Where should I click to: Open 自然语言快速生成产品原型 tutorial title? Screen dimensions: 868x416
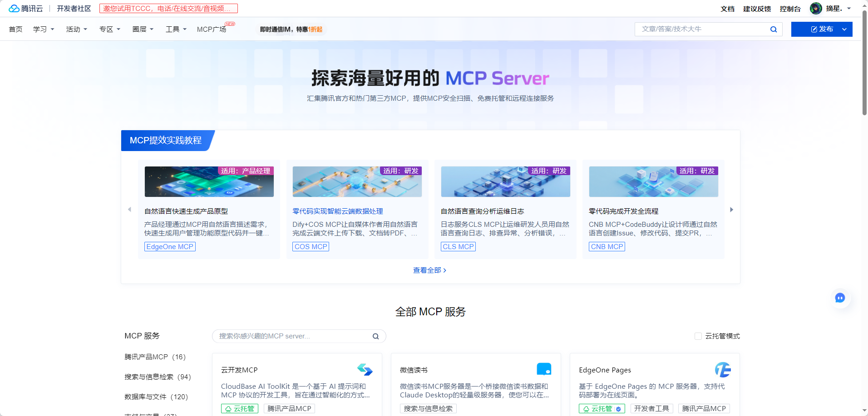tap(186, 211)
